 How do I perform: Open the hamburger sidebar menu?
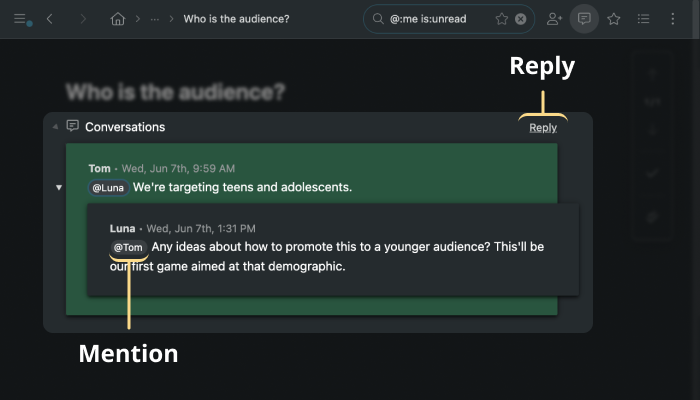click(x=20, y=19)
